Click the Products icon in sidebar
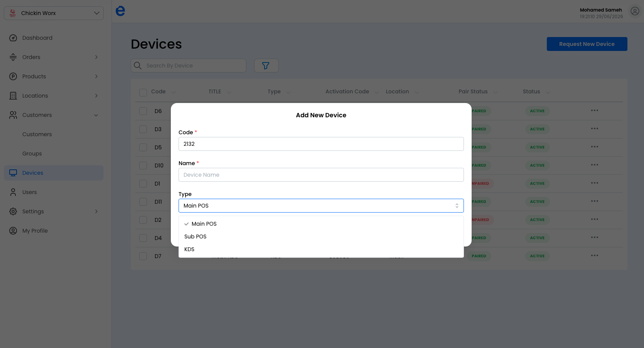Image resolution: width=644 pixels, height=348 pixels. pyautogui.click(x=13, y=76)
